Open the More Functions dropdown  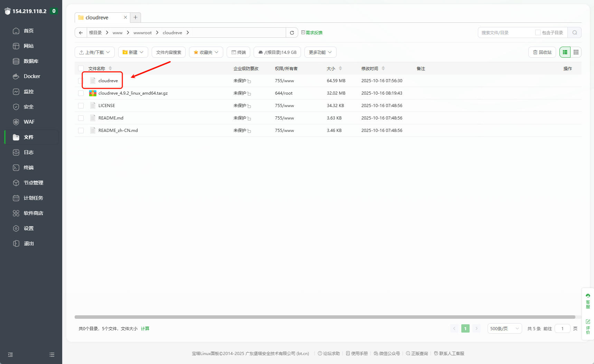[x=320, y=52]
